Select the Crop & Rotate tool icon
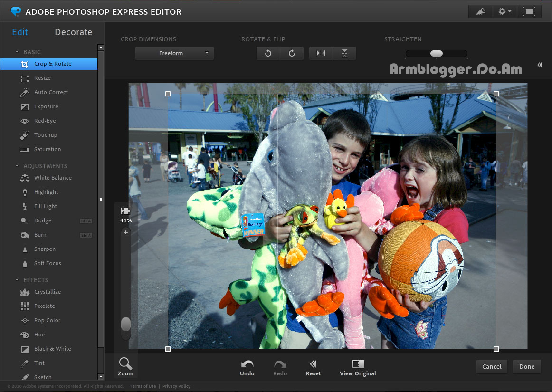The image size is (552, 392). [x=24, y=64]
